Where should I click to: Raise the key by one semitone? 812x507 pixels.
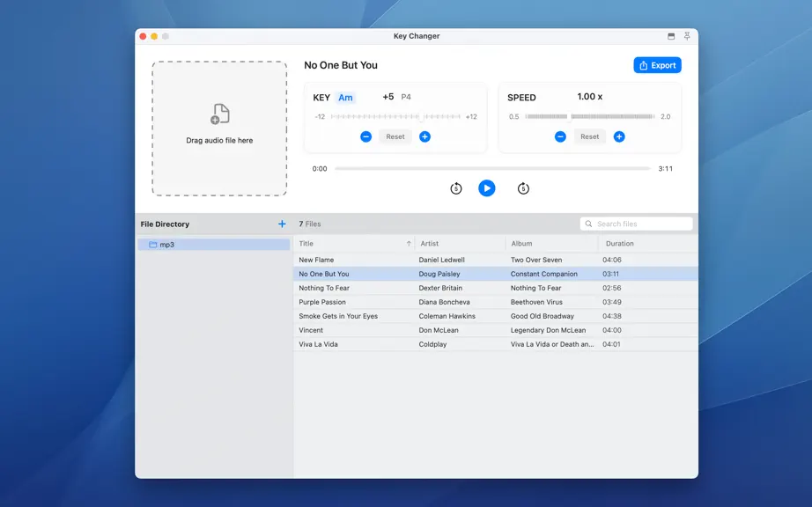coord(424,136)
